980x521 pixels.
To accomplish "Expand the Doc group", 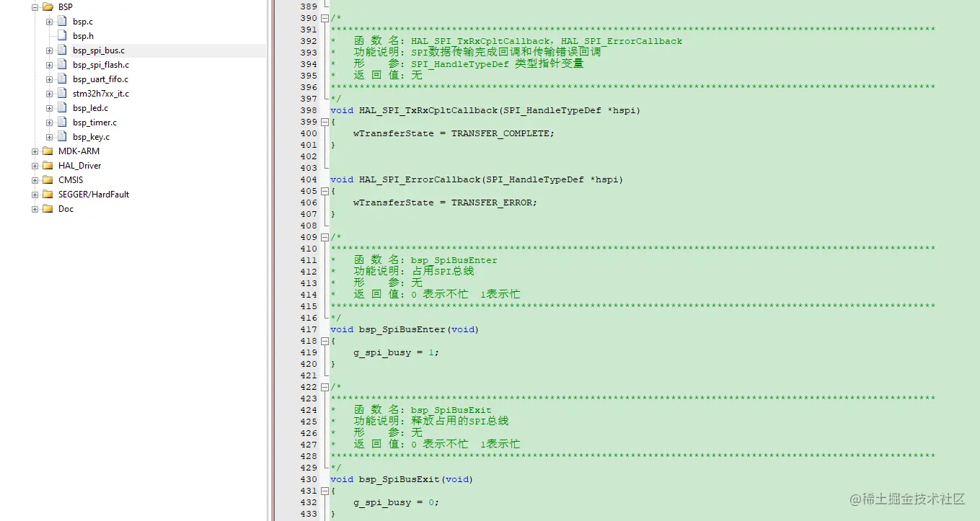I will click(x=35, y=209).
